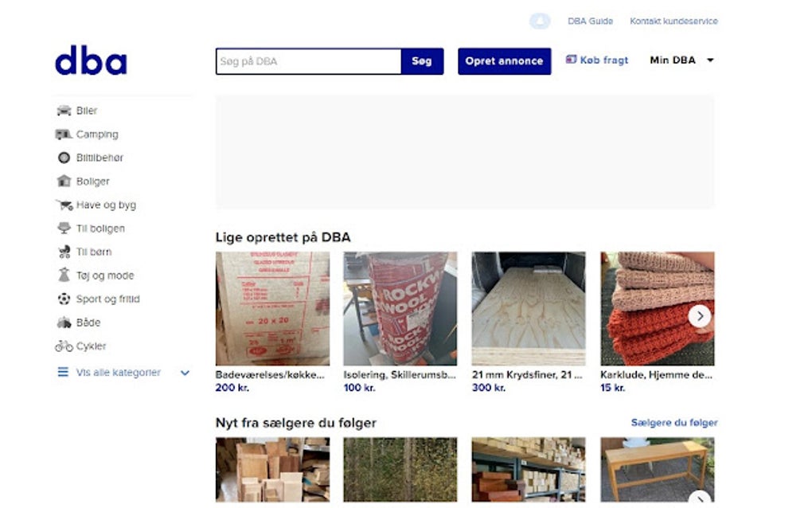Screen dimensions: 812x508
Task: Expand Vis alle kategorier chevron
Action: (185, 373)
